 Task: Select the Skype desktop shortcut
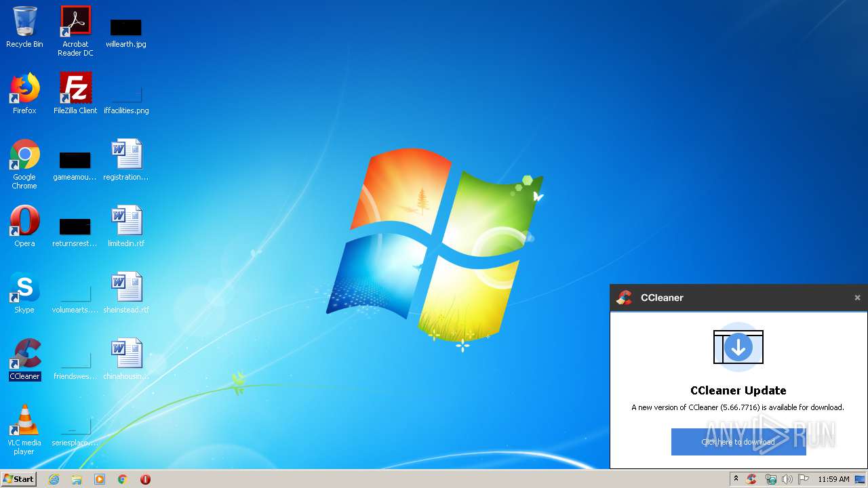click(24, 293)
